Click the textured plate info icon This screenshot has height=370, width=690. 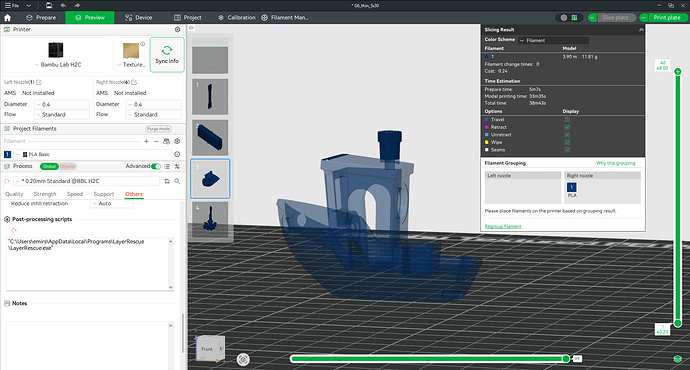143,44
